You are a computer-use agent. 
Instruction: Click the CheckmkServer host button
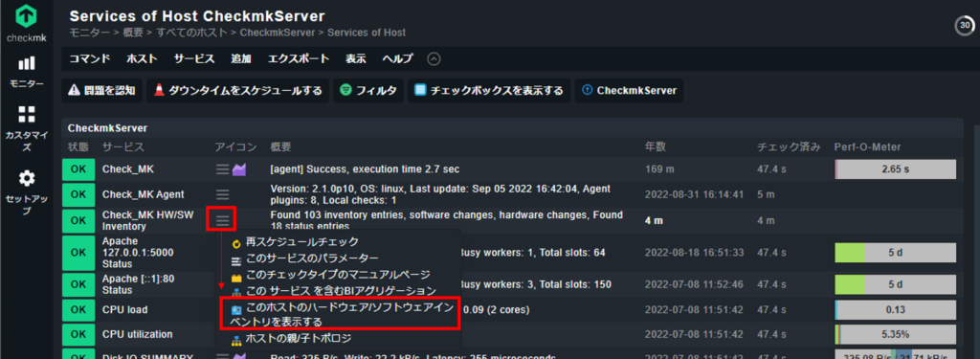[629, 91]
